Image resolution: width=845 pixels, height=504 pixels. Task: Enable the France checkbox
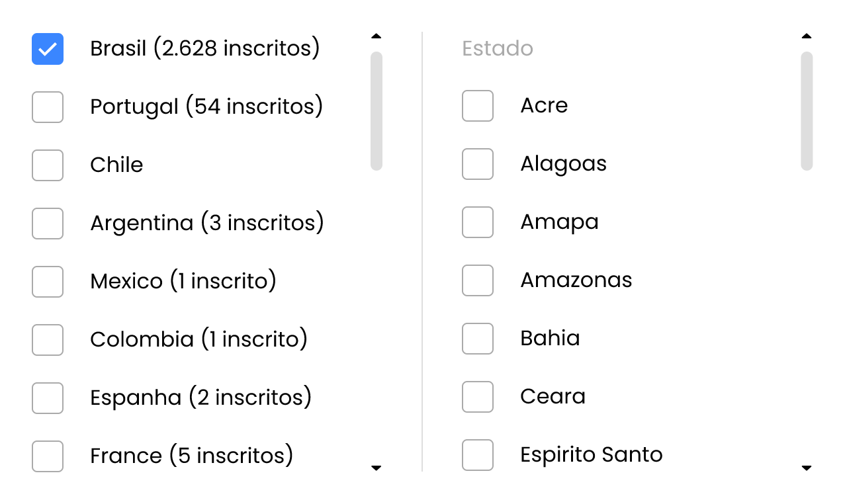(47, 456)
